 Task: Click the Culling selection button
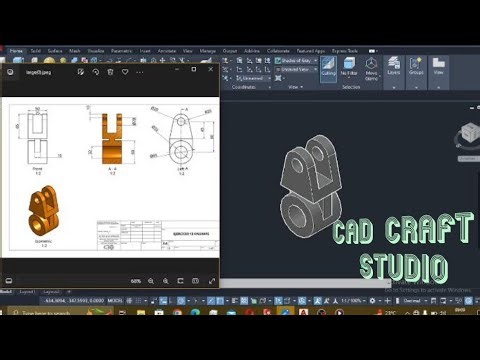pos(328,69)
